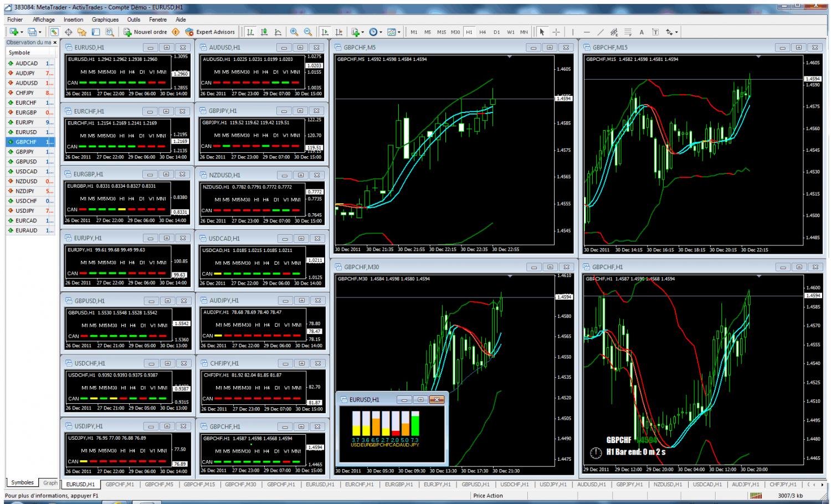Open the Affichage menu
Viewport: 831px width, 504px height.
point(44,19)
